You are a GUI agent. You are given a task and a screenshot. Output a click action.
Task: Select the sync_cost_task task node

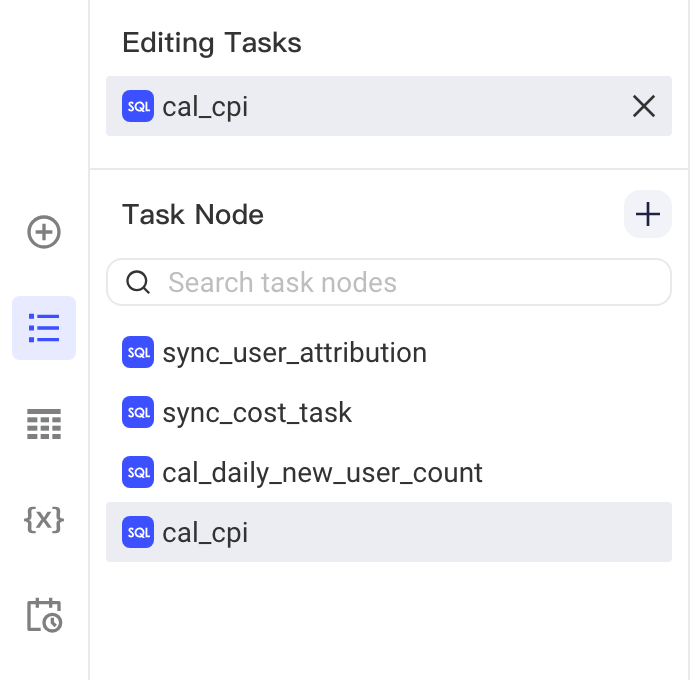389,412
